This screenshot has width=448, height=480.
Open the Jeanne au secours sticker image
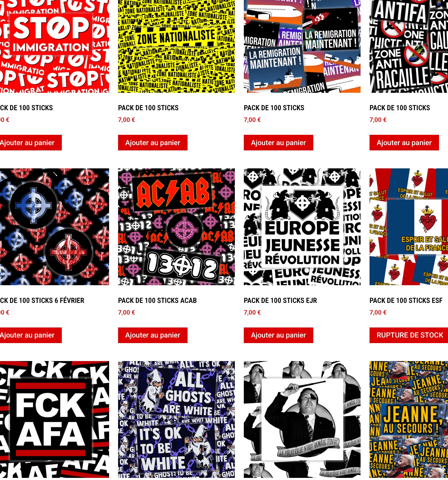click(409, 420)
